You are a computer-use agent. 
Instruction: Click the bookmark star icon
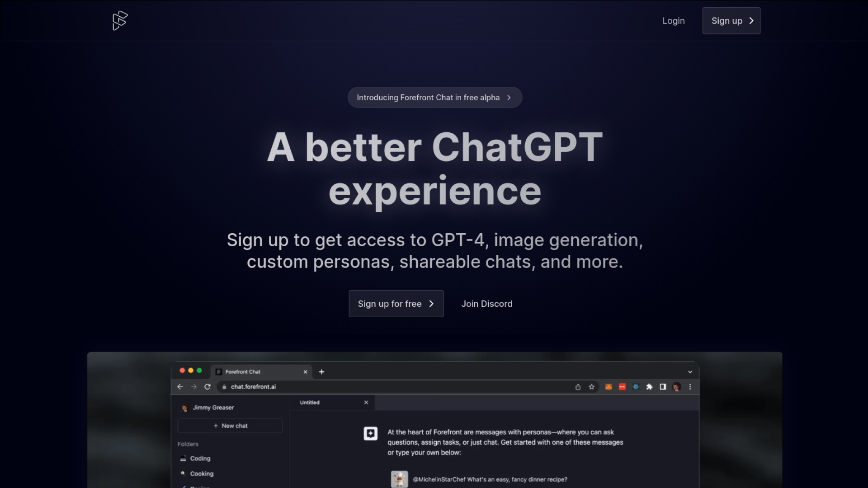(x=591, y=387)
